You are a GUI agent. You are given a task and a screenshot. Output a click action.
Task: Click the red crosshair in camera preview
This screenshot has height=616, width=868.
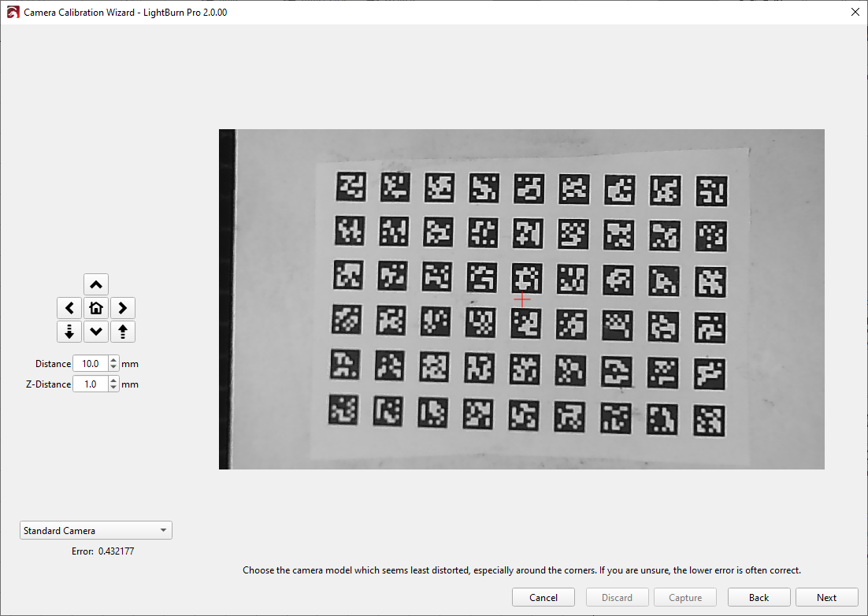click(x=521, y=299)
